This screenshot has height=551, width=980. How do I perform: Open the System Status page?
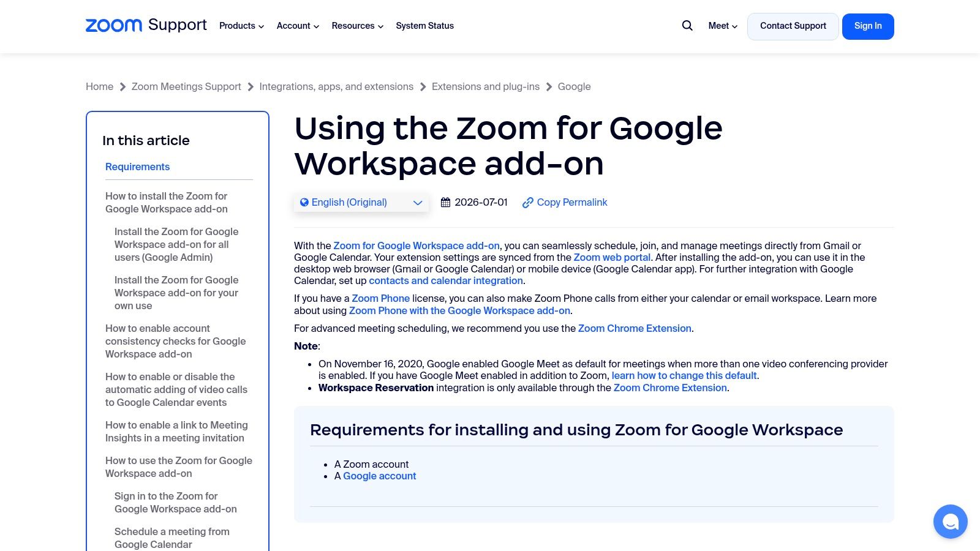point(424,26)
